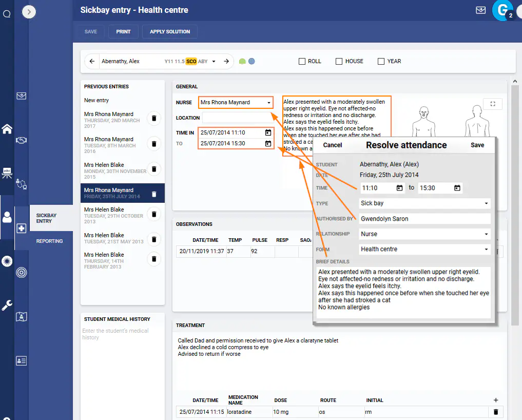
Task: Edit the AUTHORISED BY field Gwendolyn Saron
Action: point(424,219)
